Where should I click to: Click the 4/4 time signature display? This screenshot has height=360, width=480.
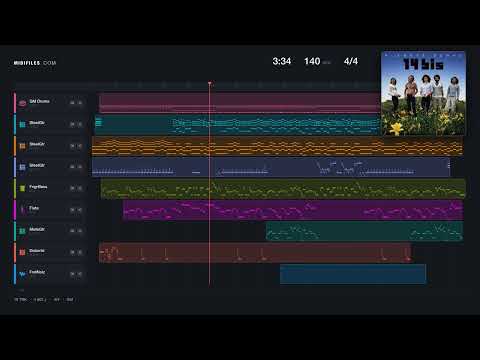(x=351, y=61)
